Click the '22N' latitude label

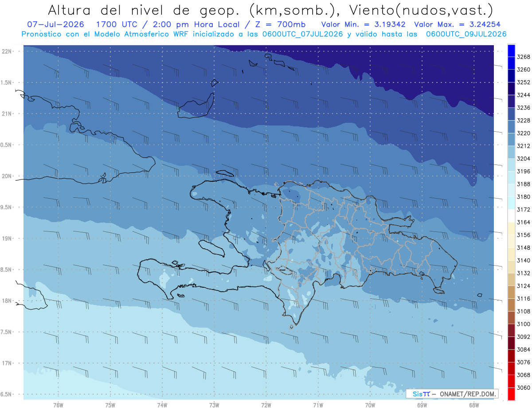point(8,51)
